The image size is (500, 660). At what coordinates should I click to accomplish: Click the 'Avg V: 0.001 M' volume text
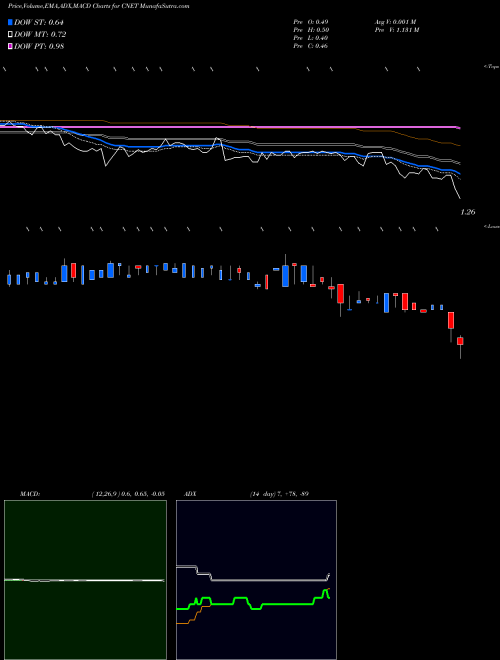pyautogui.click(x=395, y=22)
